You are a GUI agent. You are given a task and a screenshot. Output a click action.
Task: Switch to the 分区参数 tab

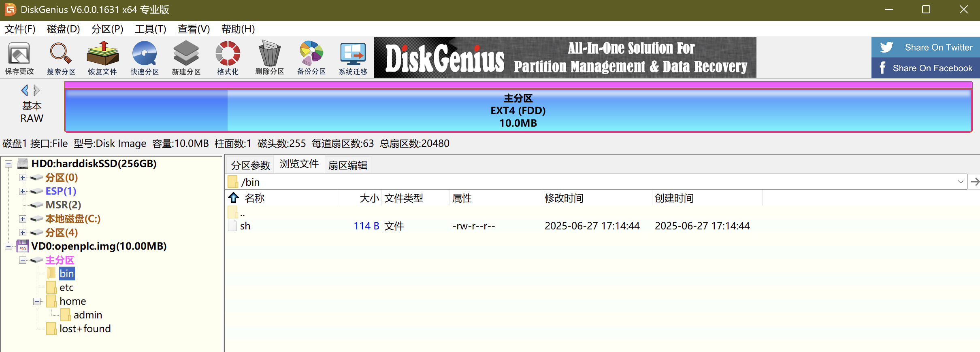[250, 165]
